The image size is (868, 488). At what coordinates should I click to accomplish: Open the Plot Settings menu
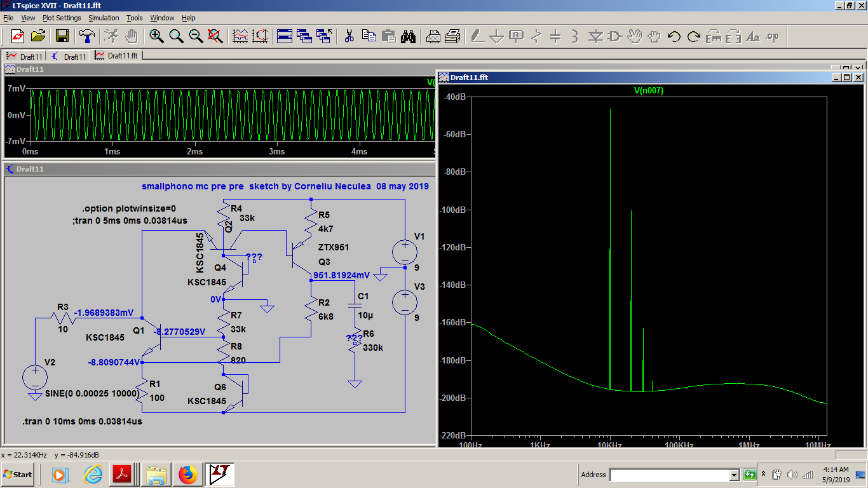62,18
